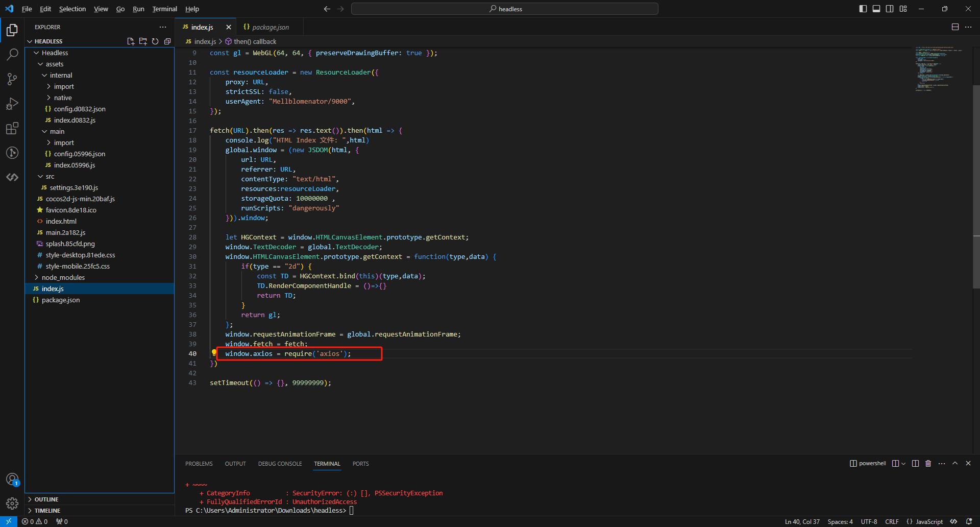Image resolution: width=980 pixels, height=527 pixels.
Task: Open the Terminal menu
Action: [x=164, y=9]
